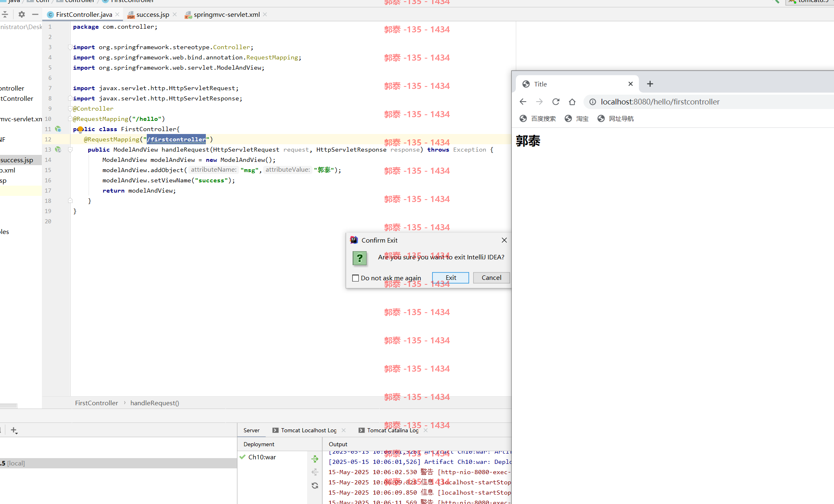The width and height of the screenshot is (834, 504).
Task: Click the "/hello" string on line 10
Action: point(146,119)
